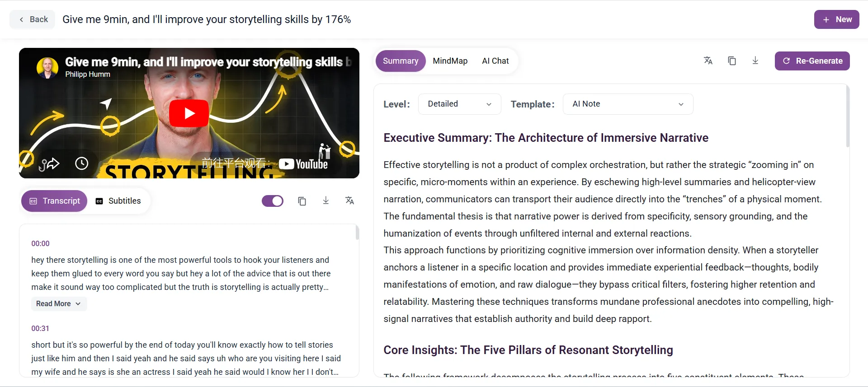Expand the Read More section
This screenshot has height=387, width=868.
pyautogui.click(x=58, y=303)
